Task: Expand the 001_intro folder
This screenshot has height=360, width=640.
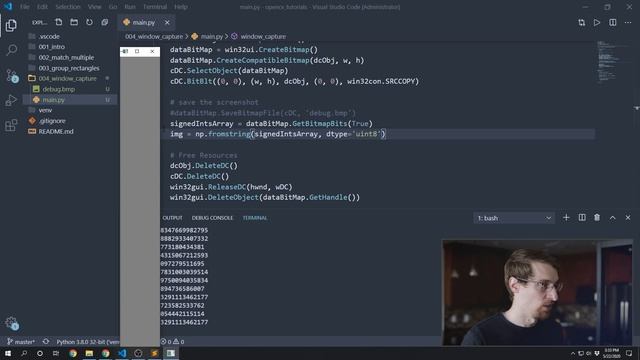Action: (x=70, y=47)
